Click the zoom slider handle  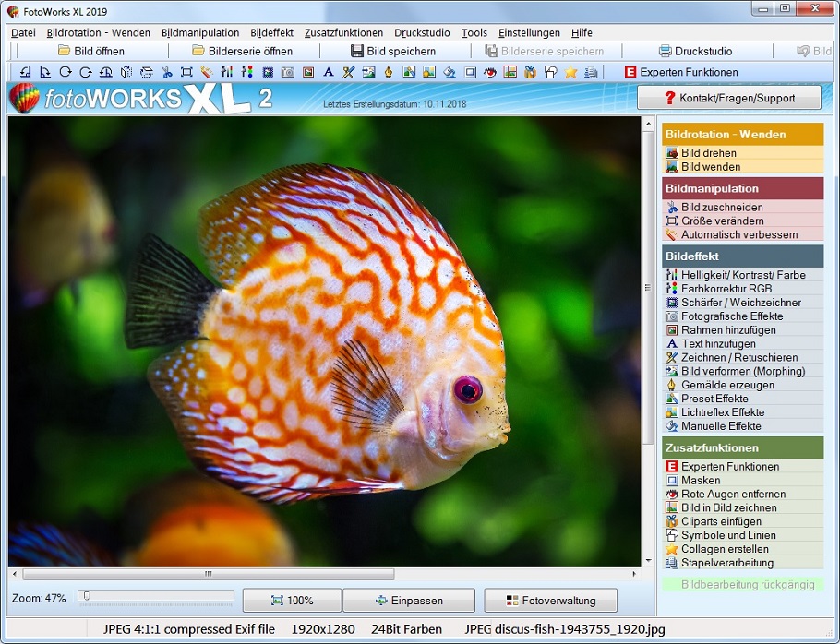pyautogui.click(x=86, y=597)
